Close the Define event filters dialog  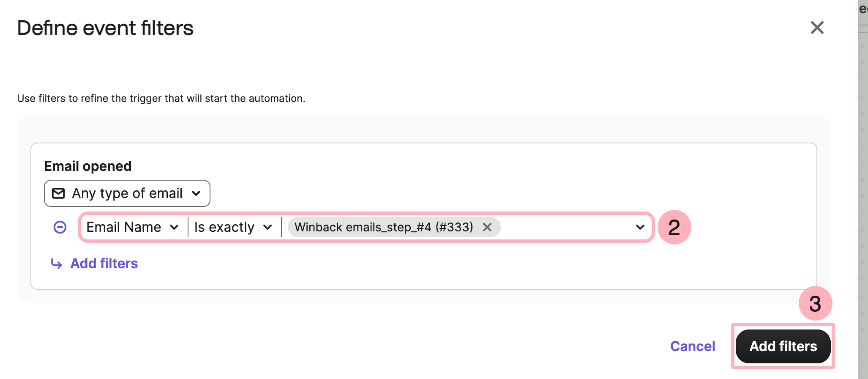(817, 28)
